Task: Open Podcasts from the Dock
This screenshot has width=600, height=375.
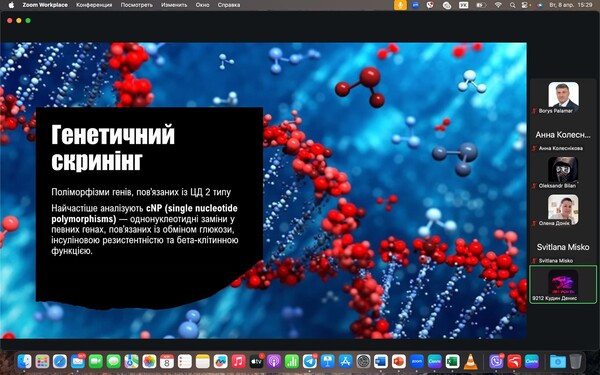Action: coord(274,361)
